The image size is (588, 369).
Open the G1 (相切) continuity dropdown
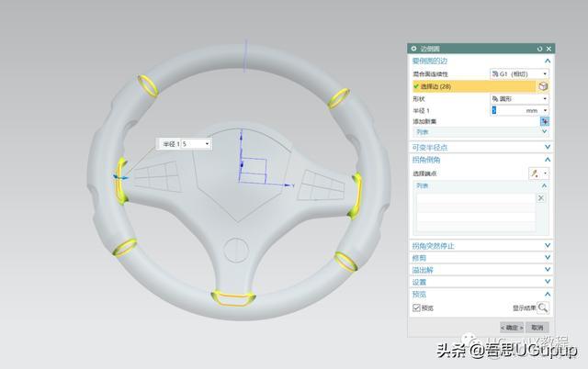point(519,73)
